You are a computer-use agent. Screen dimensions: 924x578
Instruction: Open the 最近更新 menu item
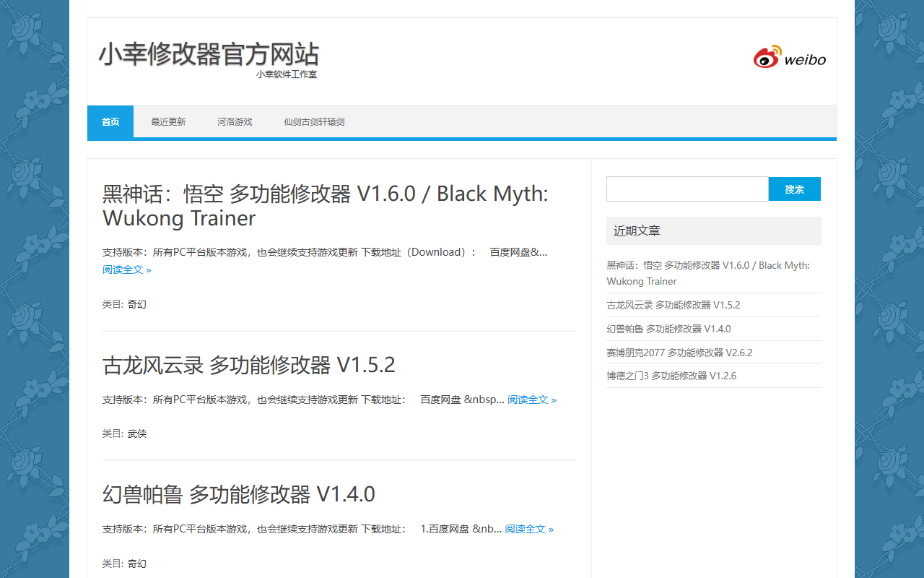tap(168, 121)
